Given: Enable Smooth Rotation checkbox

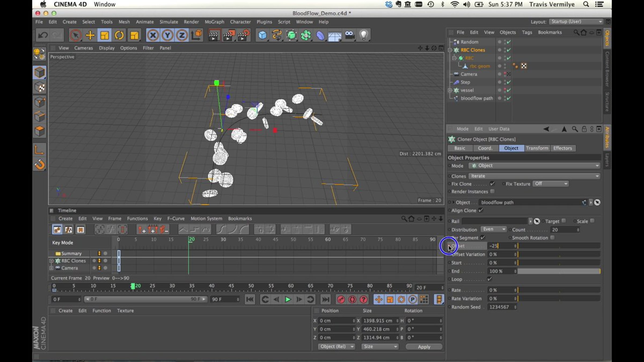Looking at the screenshot, I should coord(552,238).
